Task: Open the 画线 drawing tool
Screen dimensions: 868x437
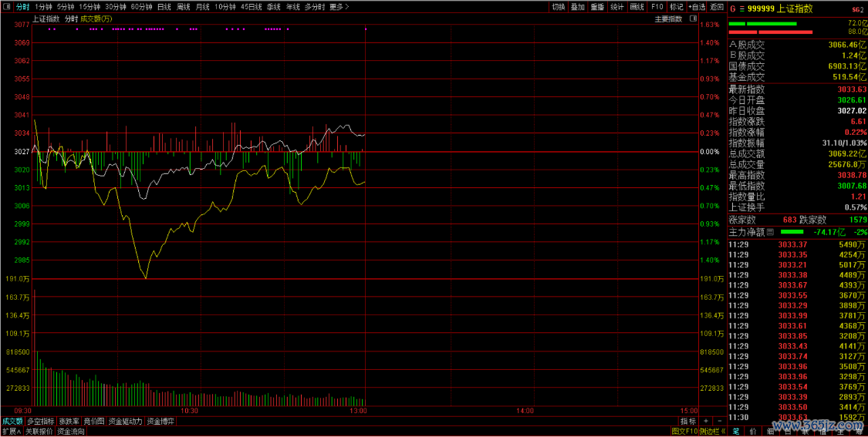Action: pos(637,7)
